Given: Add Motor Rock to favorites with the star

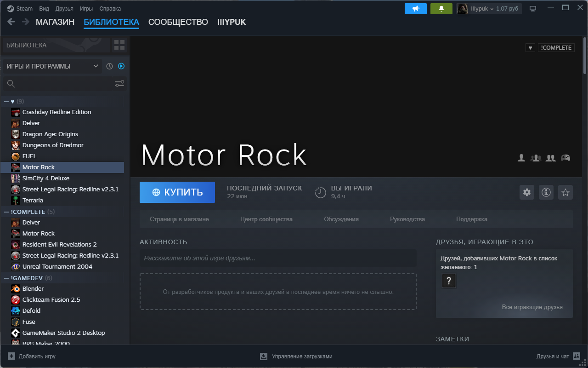Looking at the screenshot, I should coord(565,192).
